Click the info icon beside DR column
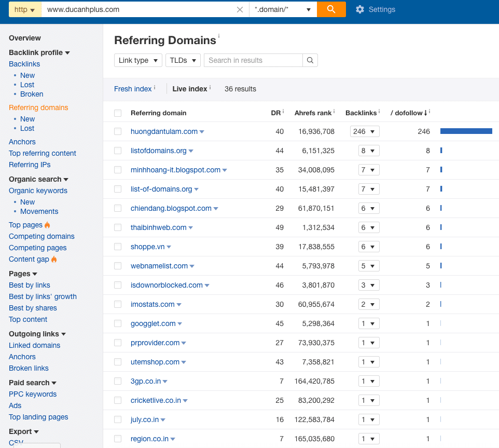Screen dimensions: 499x448 (284, 112)
